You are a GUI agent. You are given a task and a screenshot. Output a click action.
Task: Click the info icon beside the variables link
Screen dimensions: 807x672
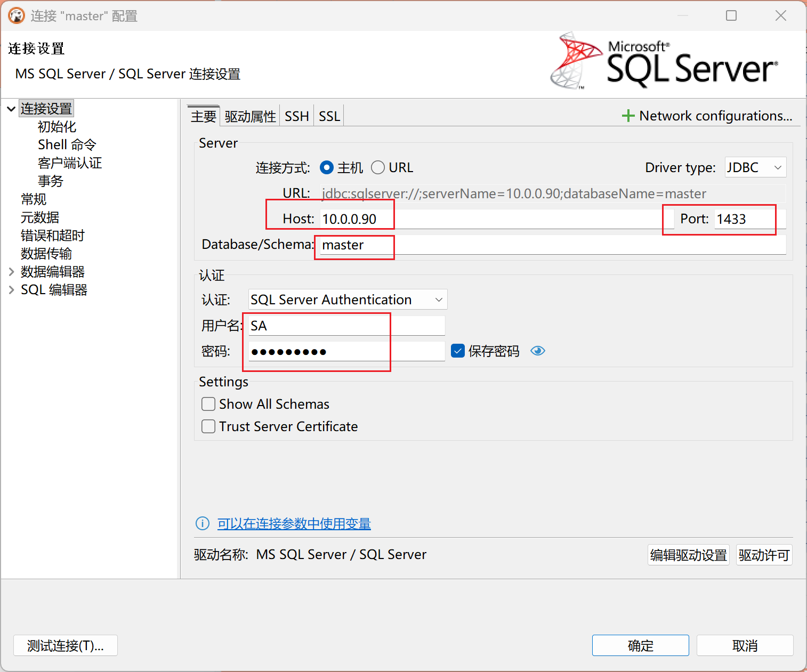(x=203, y=523)
